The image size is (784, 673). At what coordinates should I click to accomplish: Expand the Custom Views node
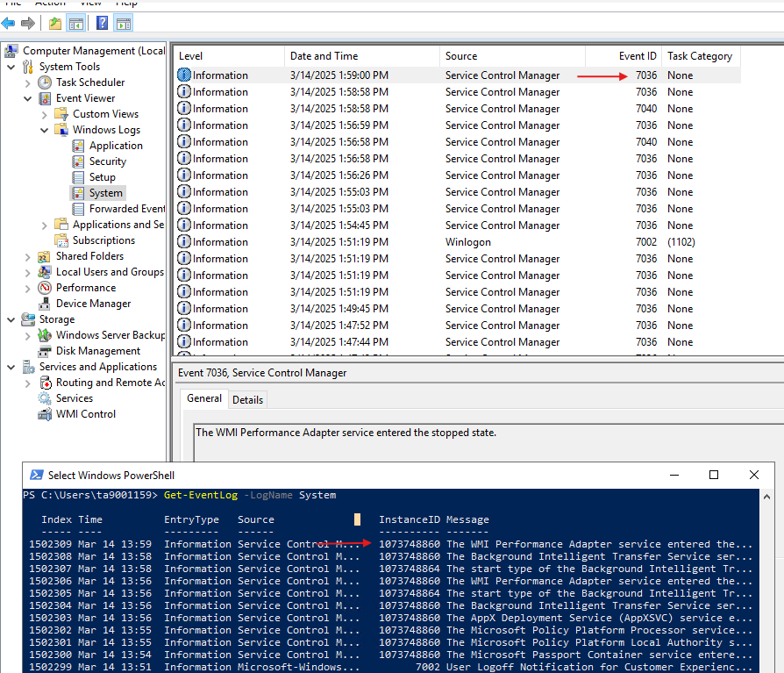pyautogui.click(x=45, y=114)
